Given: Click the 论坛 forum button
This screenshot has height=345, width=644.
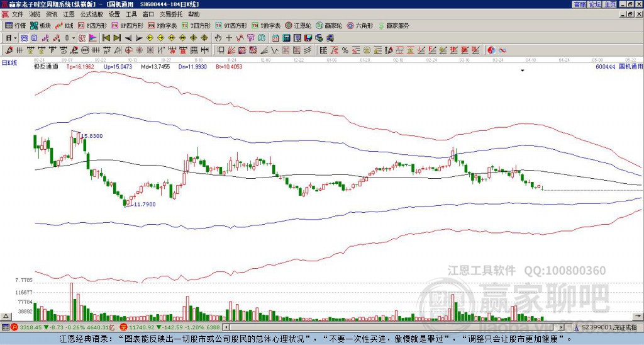Looking at the screenshot, I should 595,4.
